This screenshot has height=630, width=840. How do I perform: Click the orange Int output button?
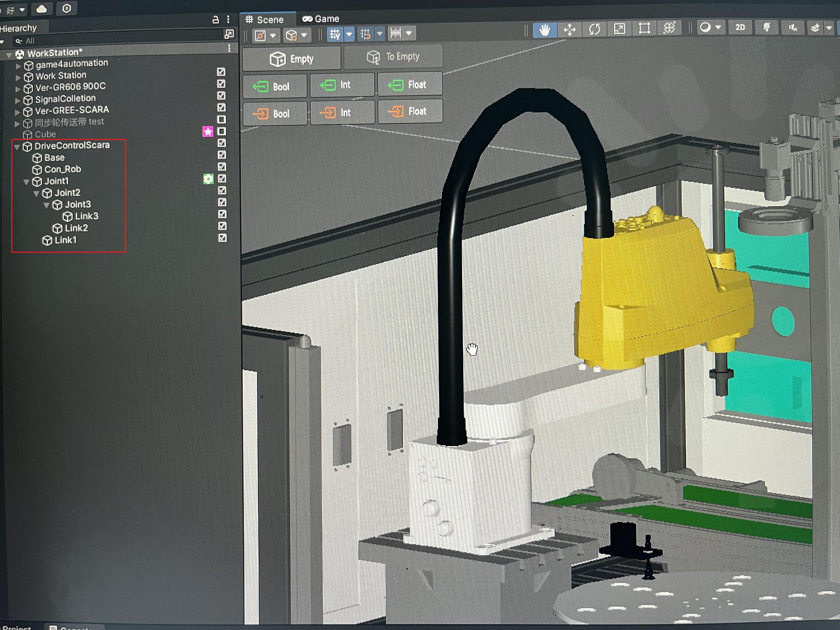pyautogui.click(x=343, y=113)
